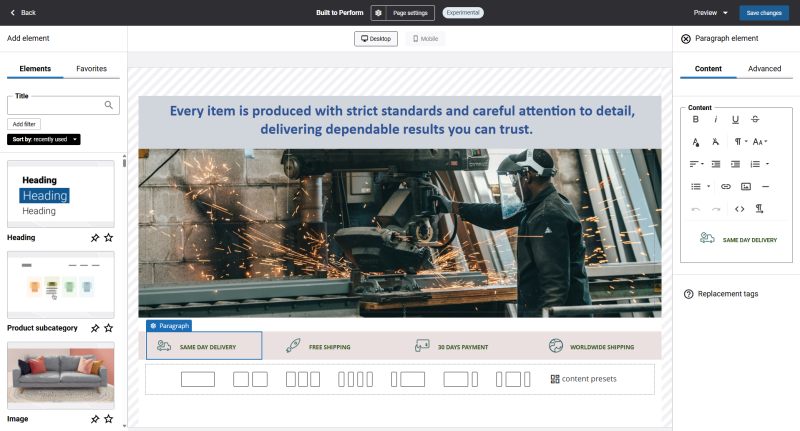
Task: Apply strikethrough formatting
Action: point(755,119)
